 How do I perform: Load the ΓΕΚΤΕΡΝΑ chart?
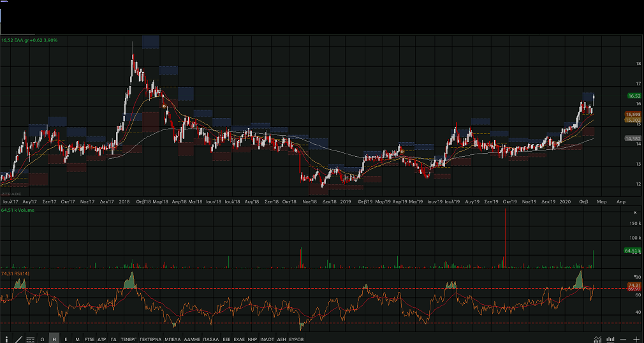click(150, 339)
